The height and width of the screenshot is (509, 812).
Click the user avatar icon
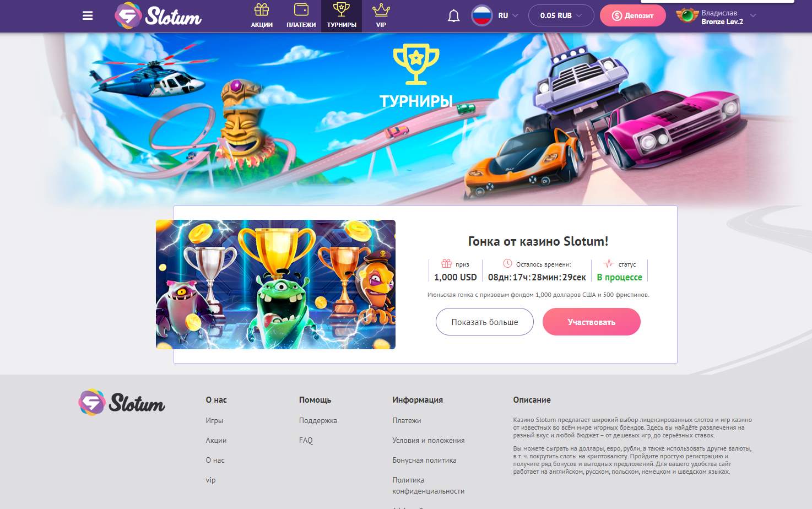[687, 15]
